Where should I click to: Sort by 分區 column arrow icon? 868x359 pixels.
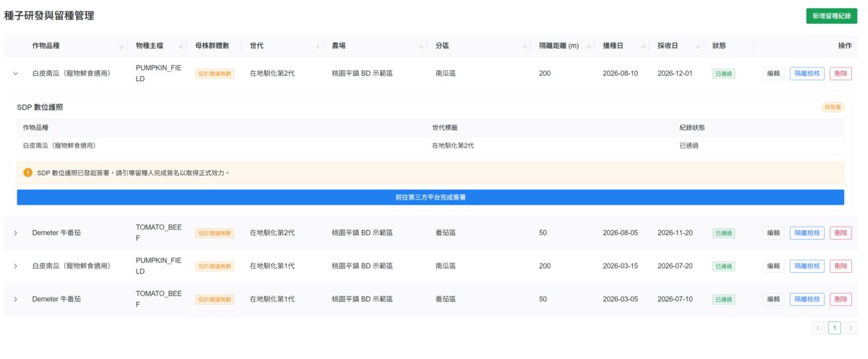point(525,46)
